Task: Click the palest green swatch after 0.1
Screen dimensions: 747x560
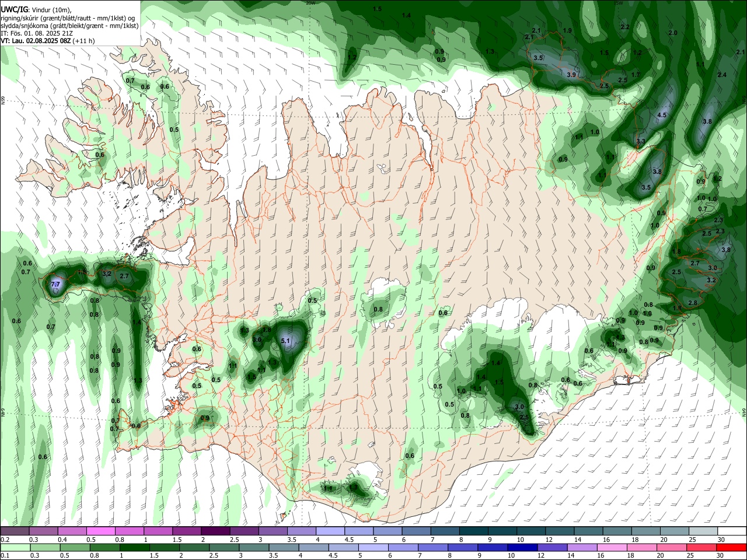Action: [x=16, y=547]
